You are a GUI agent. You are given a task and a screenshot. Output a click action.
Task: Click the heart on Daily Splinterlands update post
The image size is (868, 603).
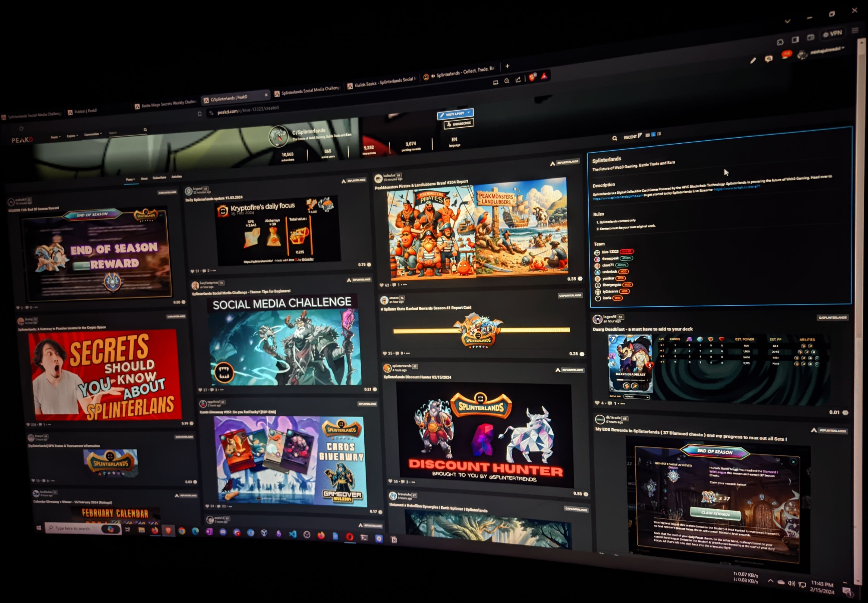click(x=192, y=271)
